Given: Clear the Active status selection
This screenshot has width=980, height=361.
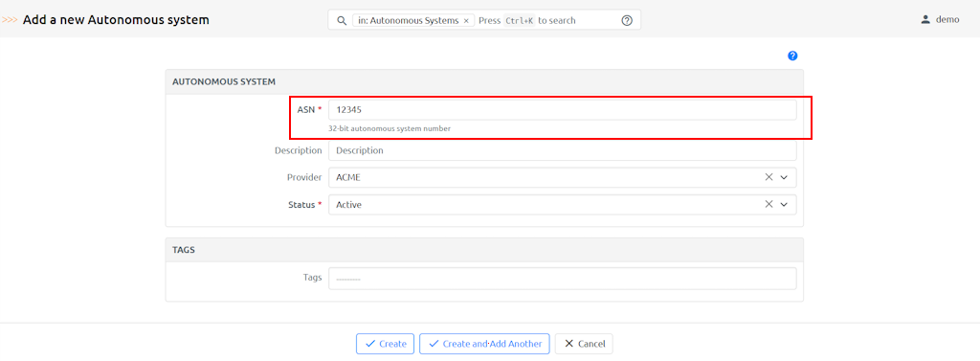Looking at the screenshot, I should (768, 204).
